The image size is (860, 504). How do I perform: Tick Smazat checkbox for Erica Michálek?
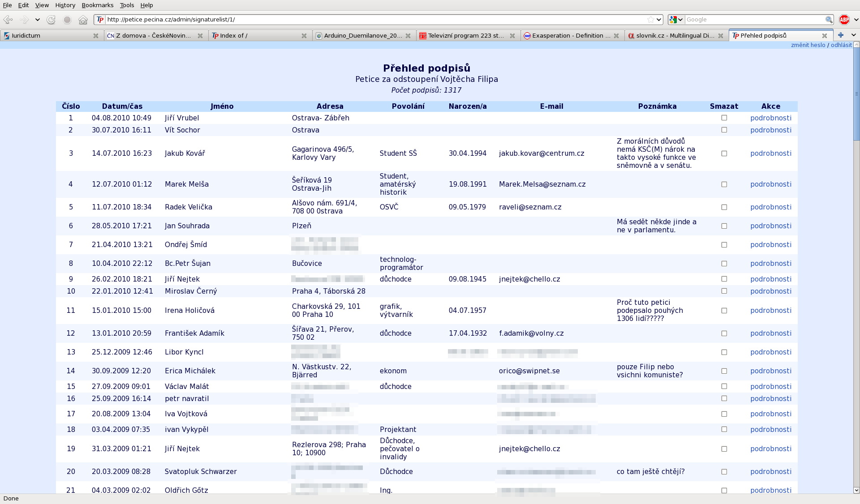(x=724, y=371)
